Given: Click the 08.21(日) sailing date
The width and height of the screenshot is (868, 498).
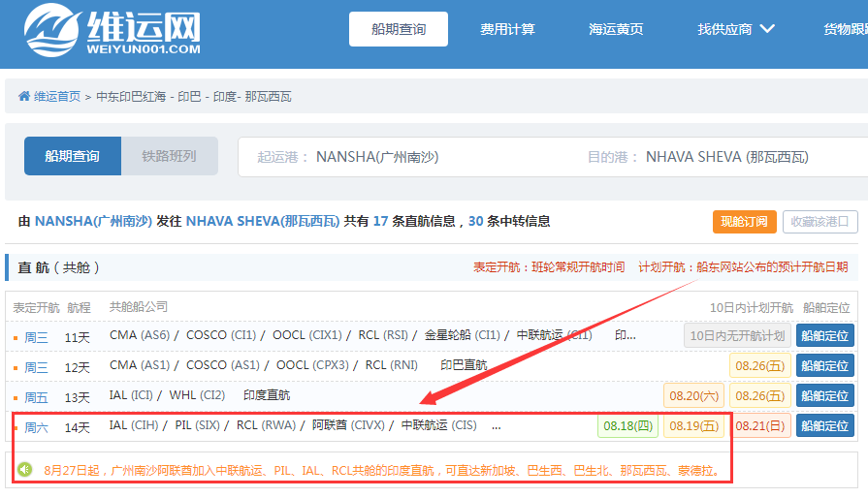Looking at the screenshot, I should coord(761,425).
